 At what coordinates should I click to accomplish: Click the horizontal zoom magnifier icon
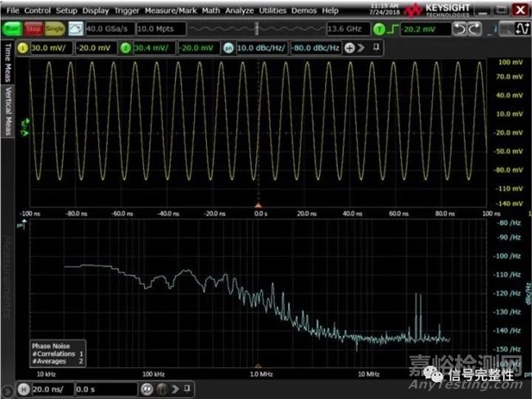coord(147,389)
